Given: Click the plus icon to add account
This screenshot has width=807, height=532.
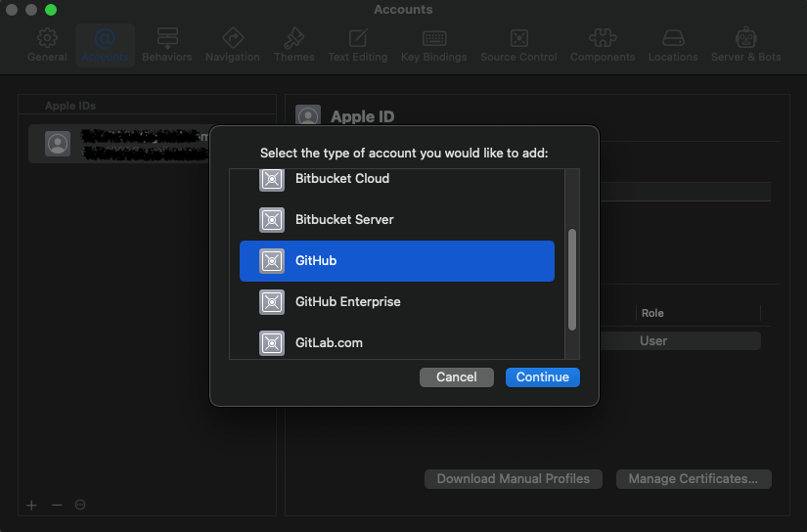Looking at the screenshot, I should pos(32,506).
